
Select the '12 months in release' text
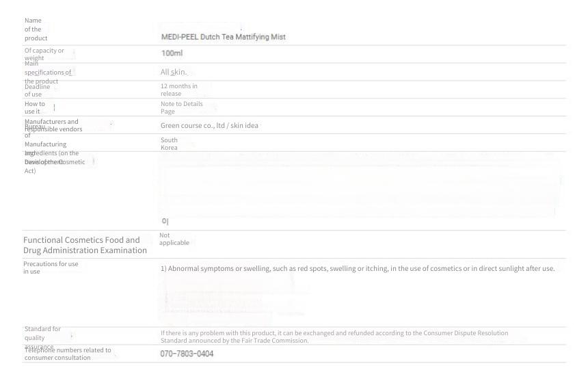179,90
